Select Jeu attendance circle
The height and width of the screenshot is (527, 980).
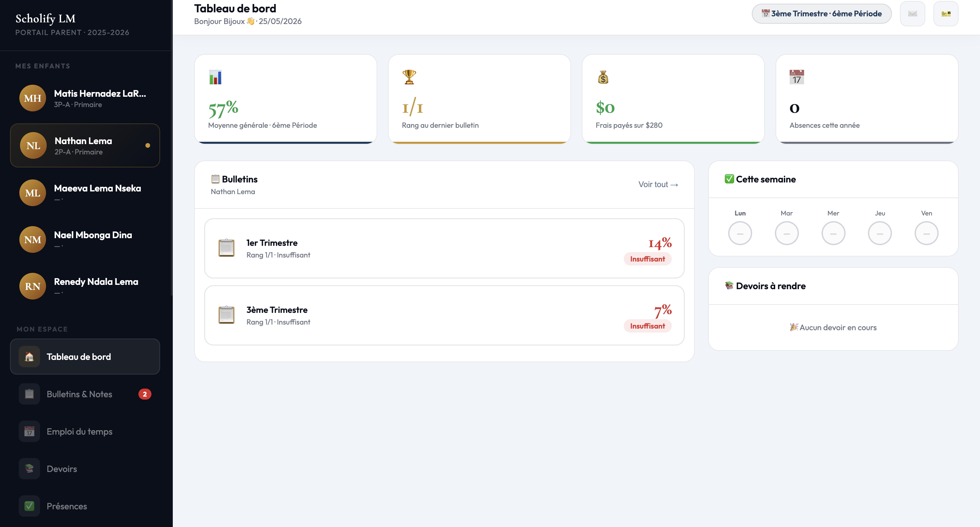880,233
